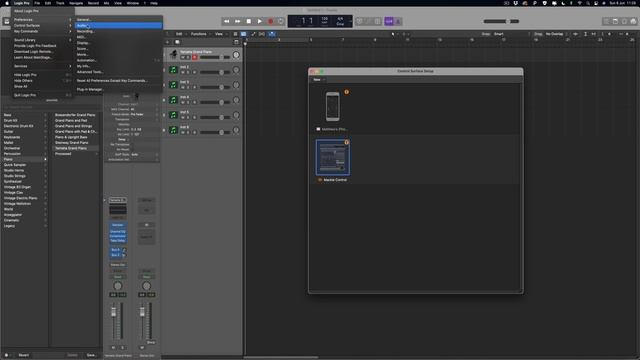Expand the Services submenu
Screen dimensions: 640x360
42,66
